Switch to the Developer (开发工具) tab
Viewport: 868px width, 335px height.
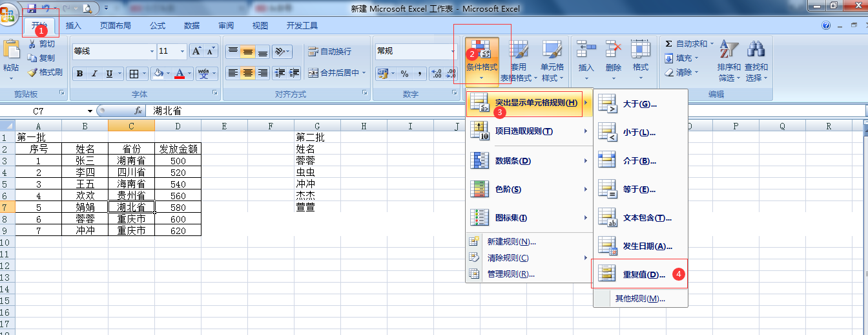click(x=302, y=26)
